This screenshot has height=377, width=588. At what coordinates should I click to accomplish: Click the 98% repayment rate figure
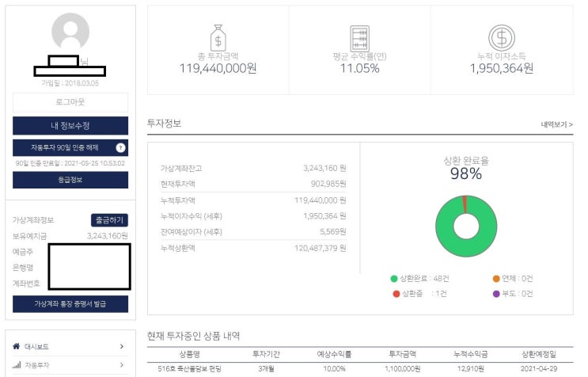466,173
